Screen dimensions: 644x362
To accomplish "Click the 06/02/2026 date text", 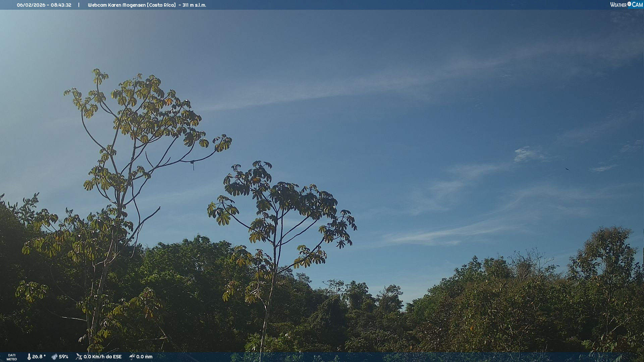I will [31, 5].
